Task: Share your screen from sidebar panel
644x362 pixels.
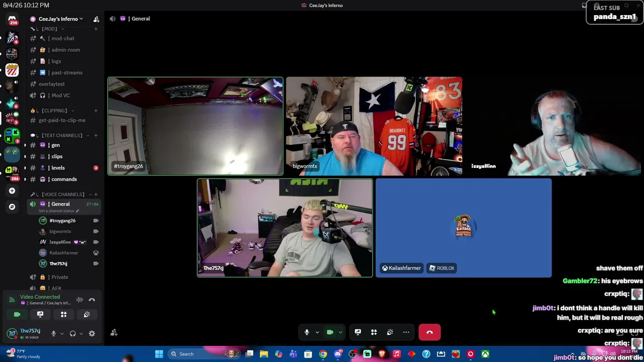Action: point(40,314)
